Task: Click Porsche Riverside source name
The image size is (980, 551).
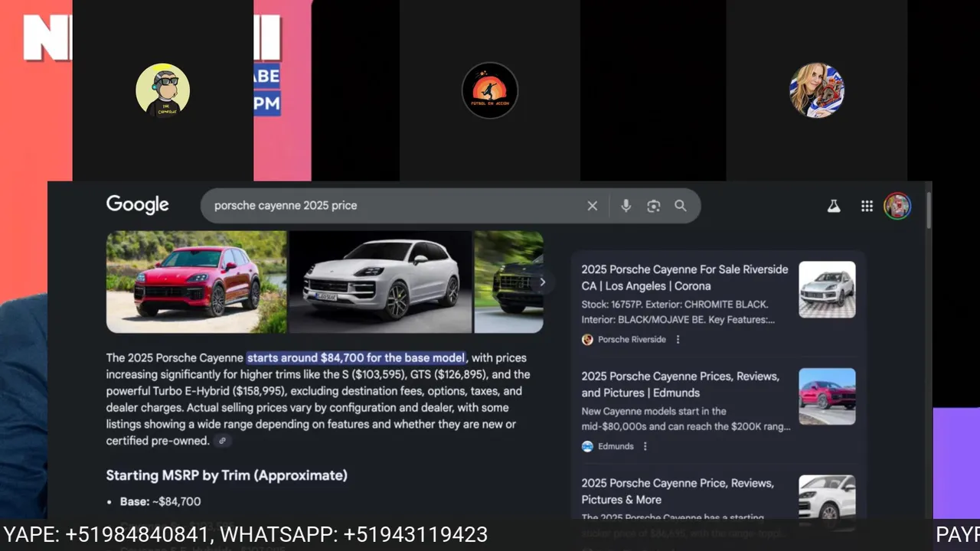Action: pyautogui.click(x=632, y=340)
